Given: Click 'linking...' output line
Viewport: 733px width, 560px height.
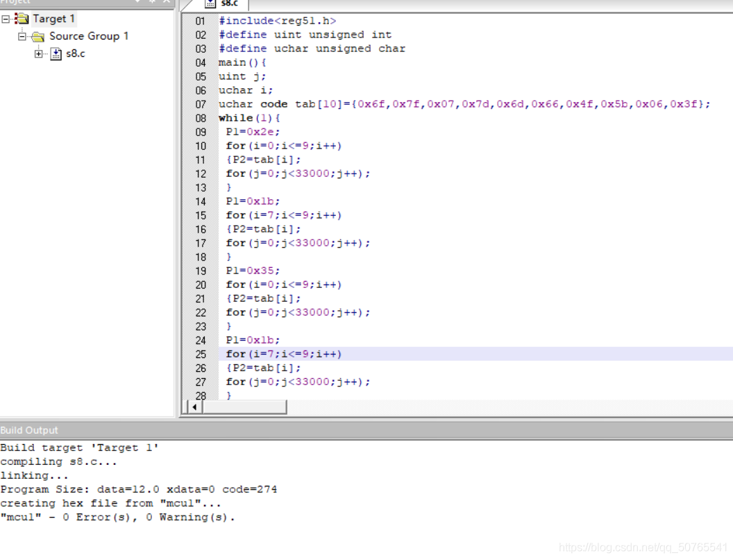Looking at the screenshot, I should (x=34, y=475).
